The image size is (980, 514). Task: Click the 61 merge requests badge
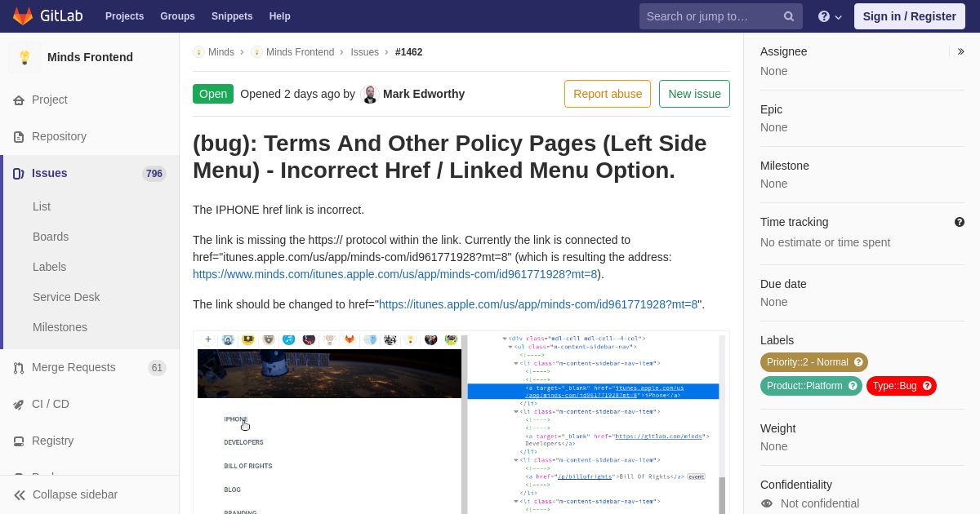157,368
